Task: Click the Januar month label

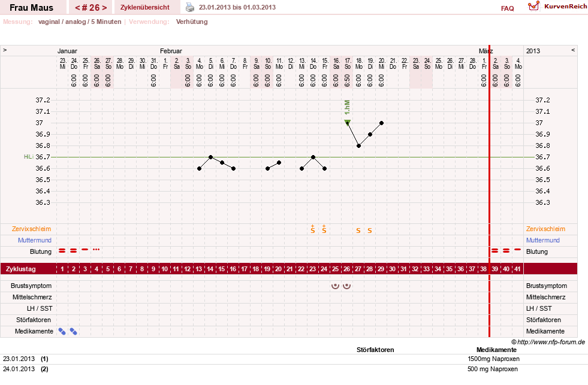Action: pyautogui.click(x=67, y=51)
